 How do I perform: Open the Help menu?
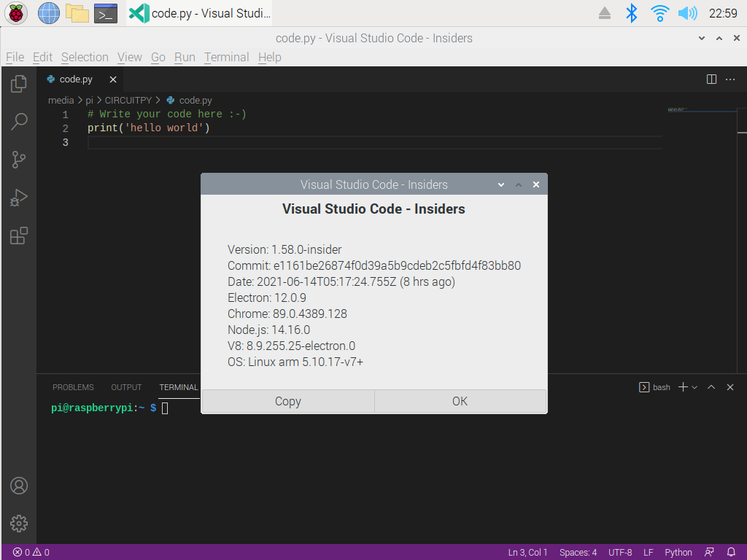coord(270,57)
